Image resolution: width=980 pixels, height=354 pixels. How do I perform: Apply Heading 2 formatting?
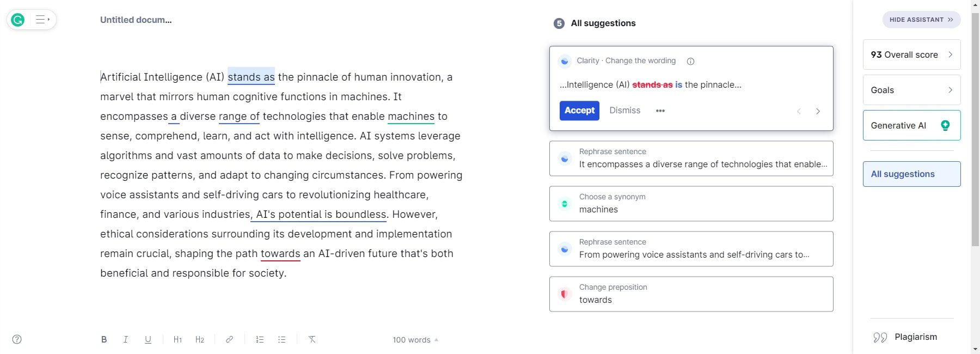[x=200, y=339]
